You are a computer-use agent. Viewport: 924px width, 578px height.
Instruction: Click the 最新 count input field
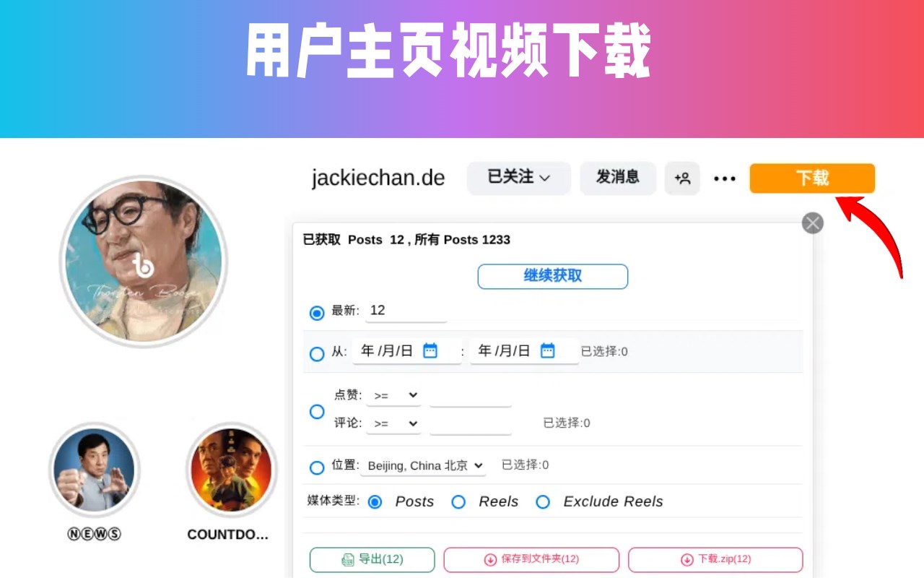(x=406, y=311)
